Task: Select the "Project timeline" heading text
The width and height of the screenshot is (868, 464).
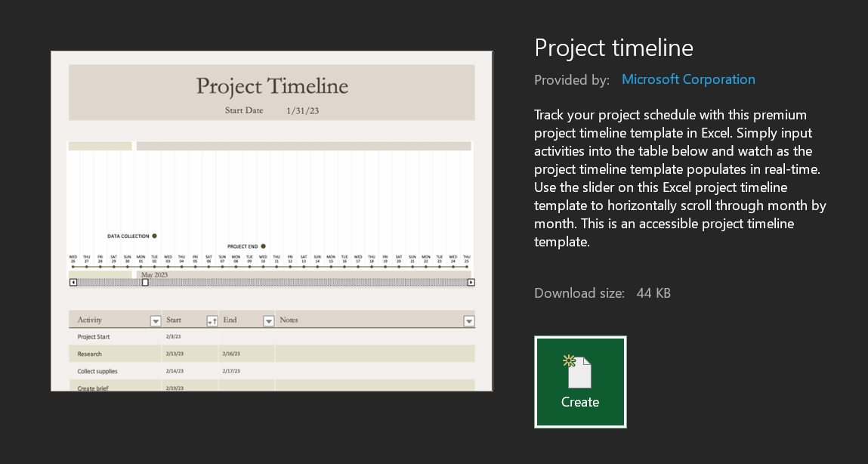Action: pyautogui.click(x=613, y=48)
